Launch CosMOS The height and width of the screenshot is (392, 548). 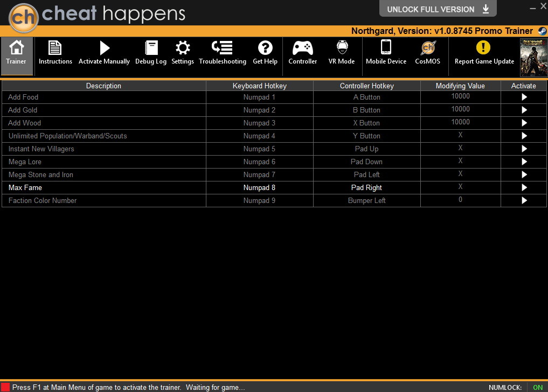(x=427, y=53)
